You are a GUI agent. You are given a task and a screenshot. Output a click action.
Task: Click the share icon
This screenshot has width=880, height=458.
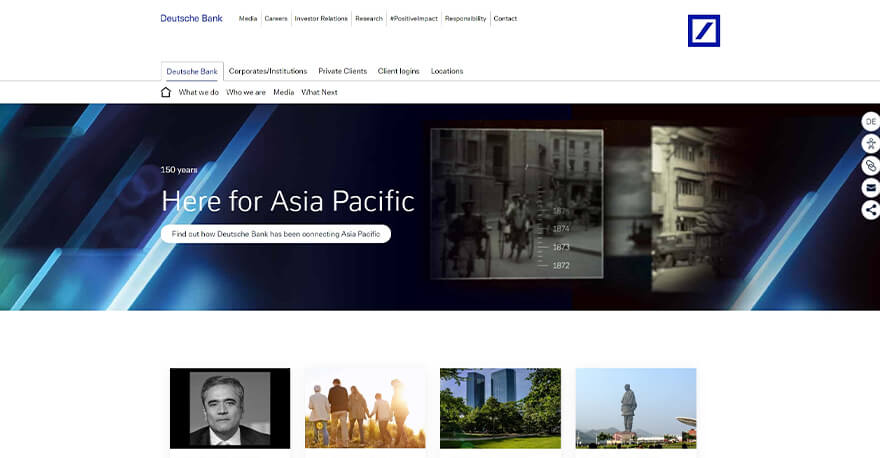pyautogui.click(x=870, y=210)
